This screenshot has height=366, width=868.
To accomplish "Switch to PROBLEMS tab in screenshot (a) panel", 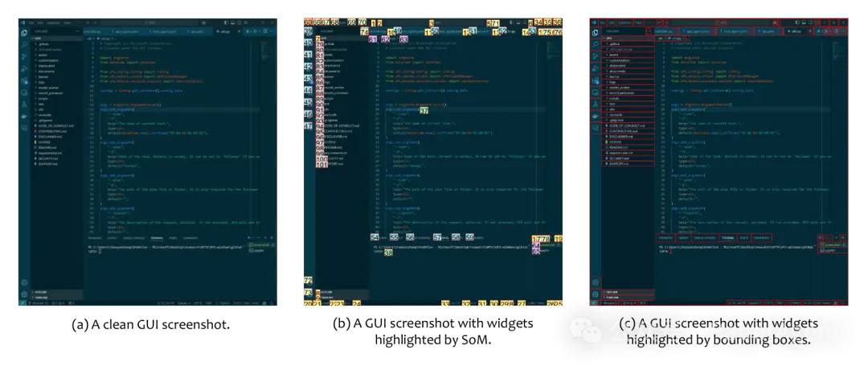I will point(95,238).
